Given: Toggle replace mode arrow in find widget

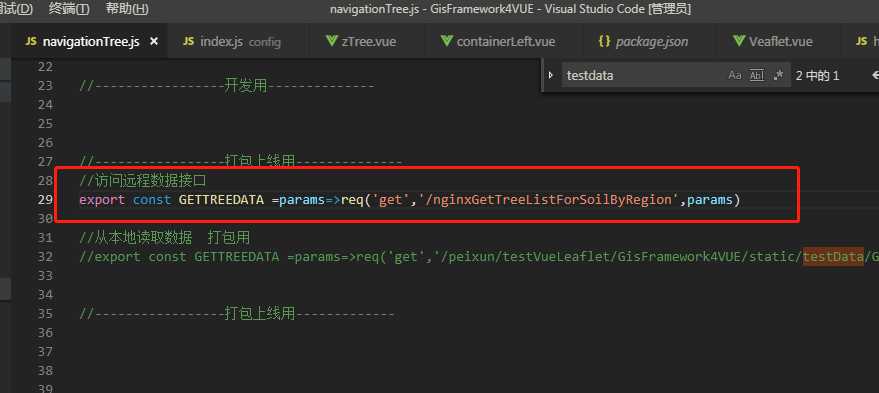Looking at the screenshot, I should pos(551,76).
